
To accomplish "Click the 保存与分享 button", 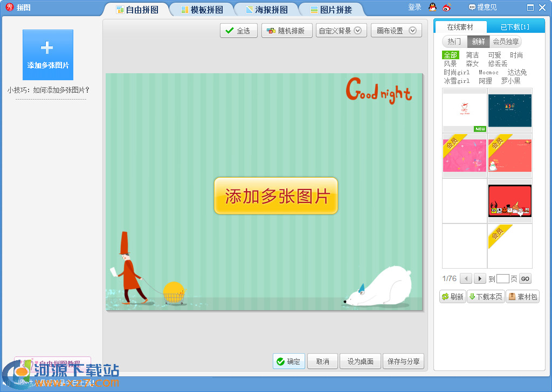I will [403, 361].
